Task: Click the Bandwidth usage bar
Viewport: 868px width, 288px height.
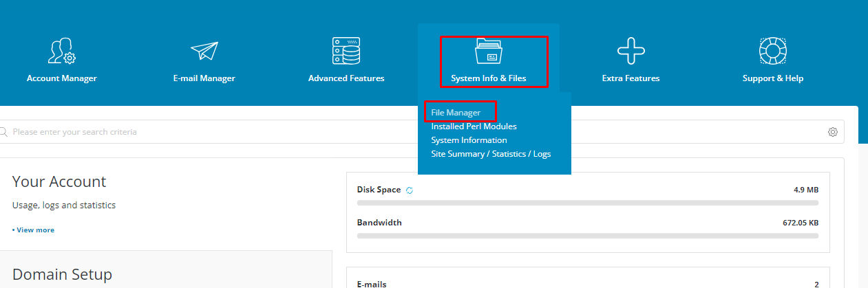Action: pos(587,236)
